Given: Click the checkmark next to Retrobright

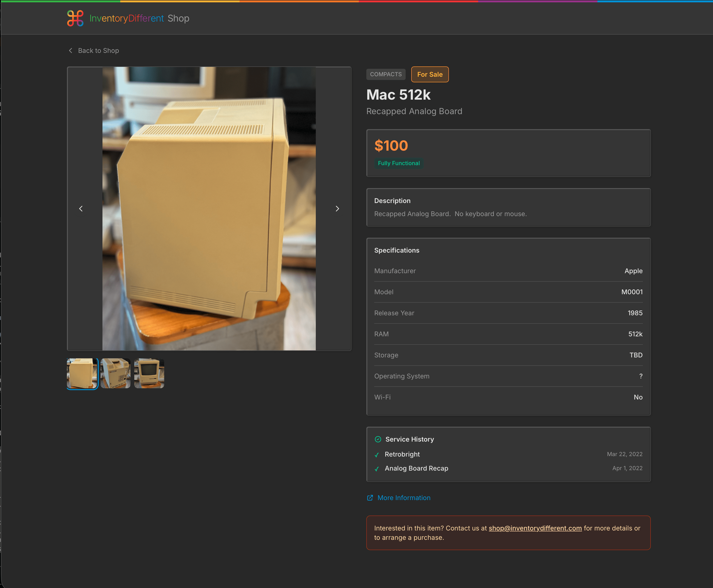Looking at the screenshot, I should tap(377, 454).
